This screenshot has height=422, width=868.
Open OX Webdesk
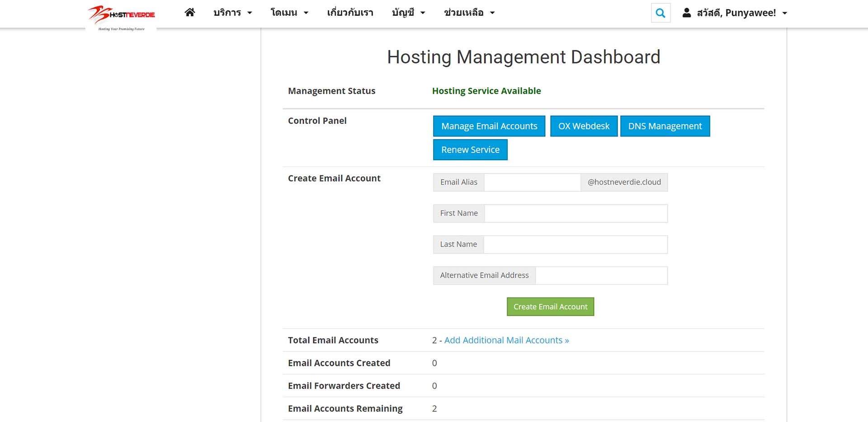click(584, 126)
